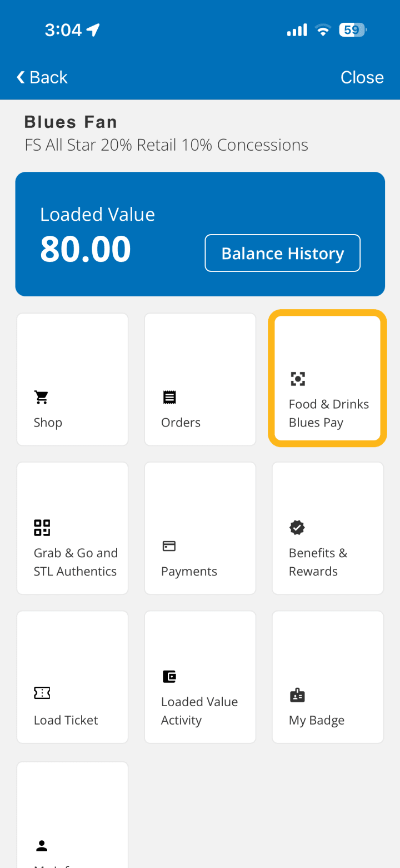This screenshot has height=868, width=400.
Task: Tap the Shop cart icon
Action: pyautogui.click(x=42, y=397)
